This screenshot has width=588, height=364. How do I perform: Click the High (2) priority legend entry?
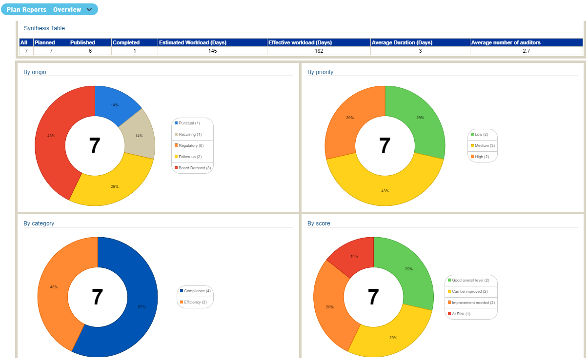tap(482, 157)
